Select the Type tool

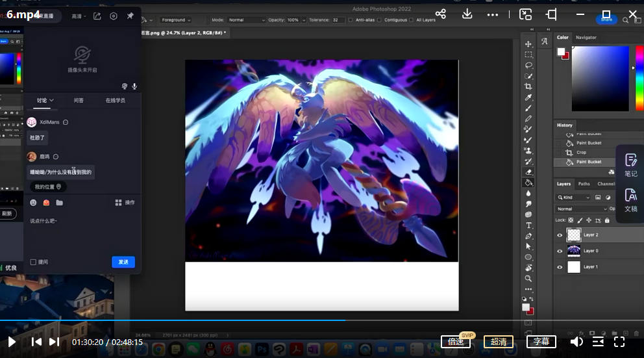click(528, 225)
